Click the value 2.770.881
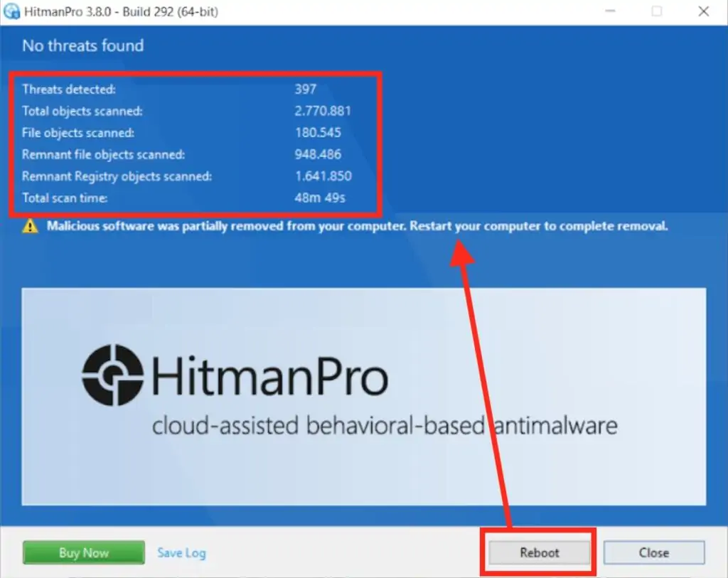Image resolution: width=728 pixels, height=578 pixels. (323, 111)
